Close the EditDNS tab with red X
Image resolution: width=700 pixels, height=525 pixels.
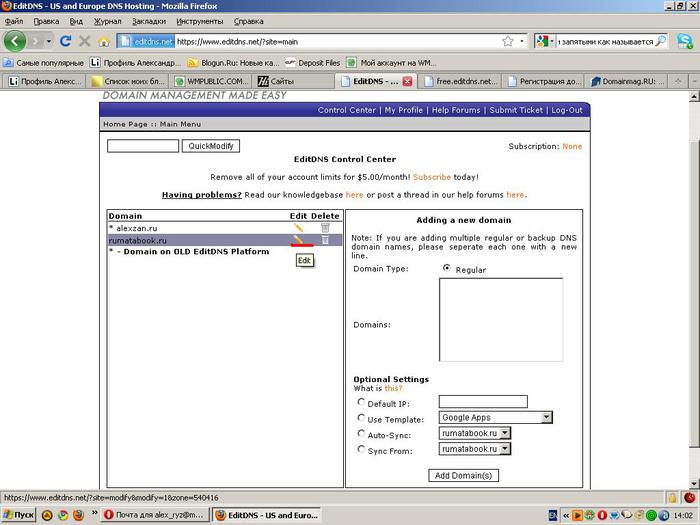point(407,81)
